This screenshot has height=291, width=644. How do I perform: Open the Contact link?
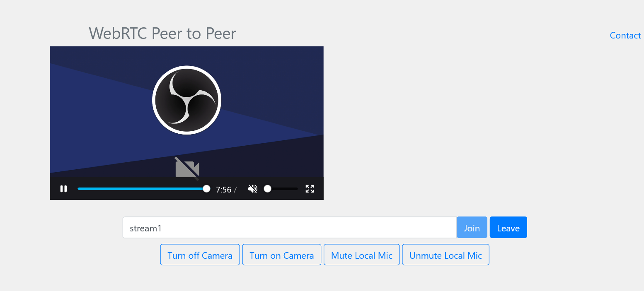[x=625, y=36]
